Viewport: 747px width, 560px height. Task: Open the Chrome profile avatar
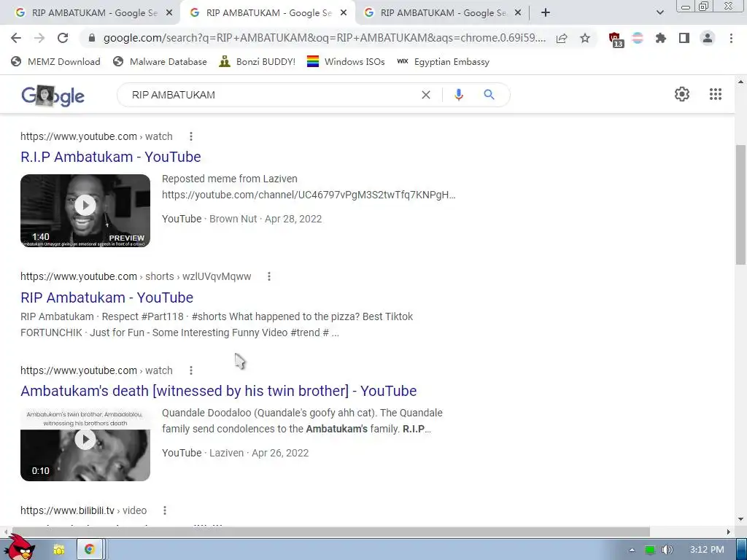pyautogui.click(x=708, y=38)
